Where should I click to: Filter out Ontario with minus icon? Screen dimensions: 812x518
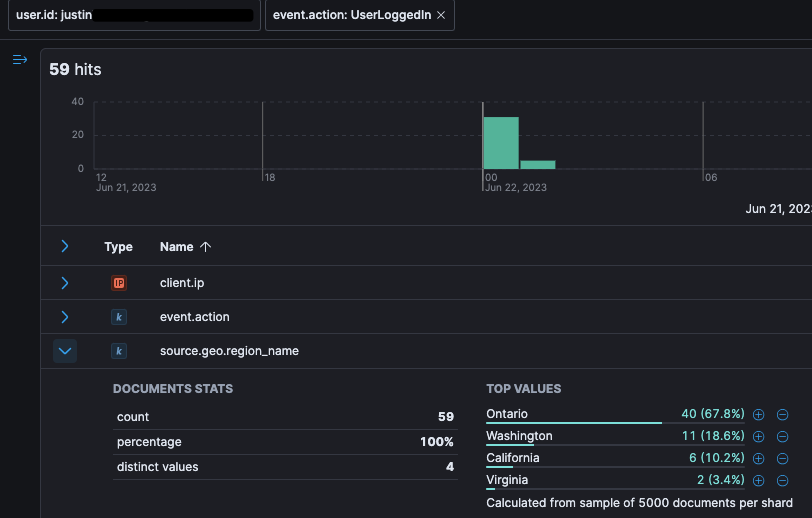pos(782,414)
